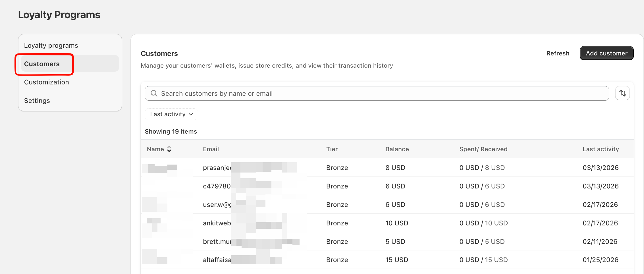
Task: Select the 0 USD / 5 USD cell
Action: 482,242
